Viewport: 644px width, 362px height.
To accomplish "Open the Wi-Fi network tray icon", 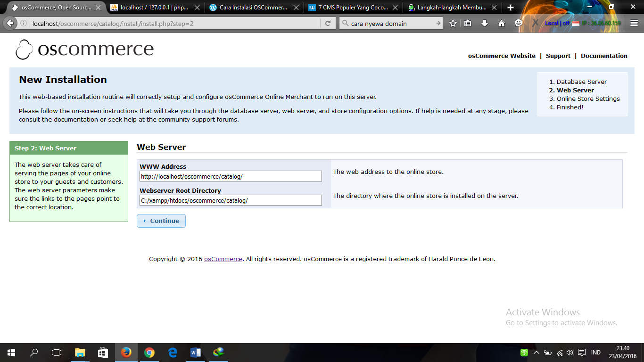I will 559,353.
